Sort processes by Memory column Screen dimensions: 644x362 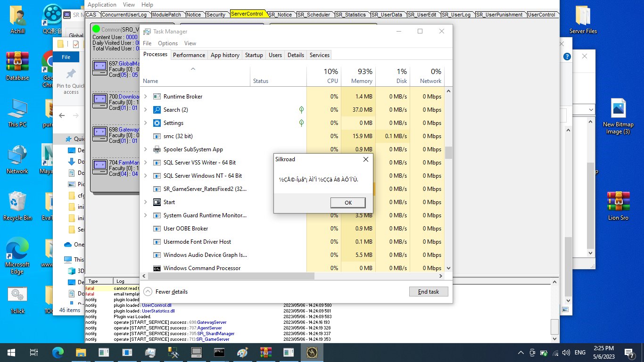(x=358, y=76)
